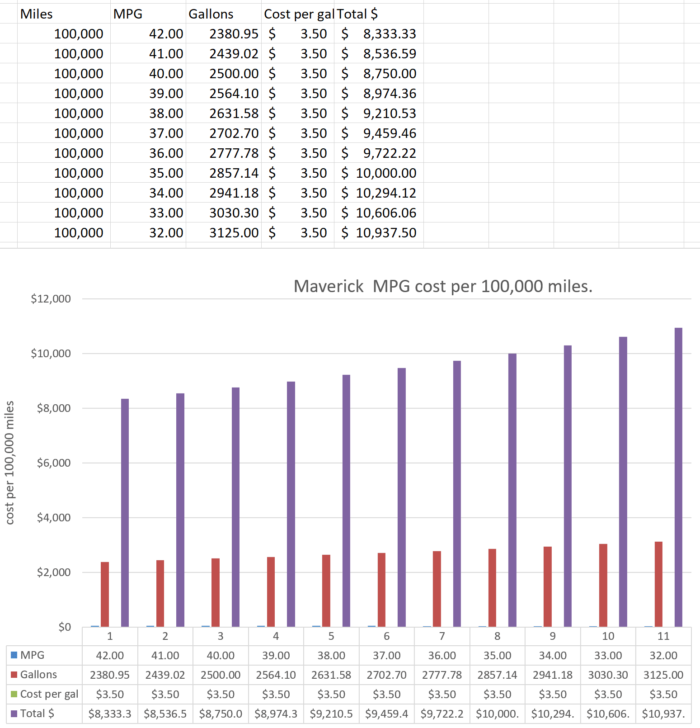
Task: Click the blue MPG legend color key
Action: click(14, 655)
